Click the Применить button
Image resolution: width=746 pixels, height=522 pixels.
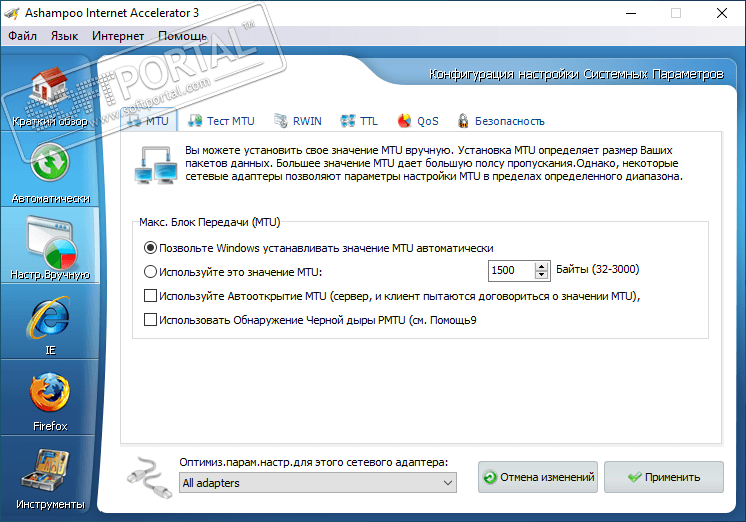664,477
